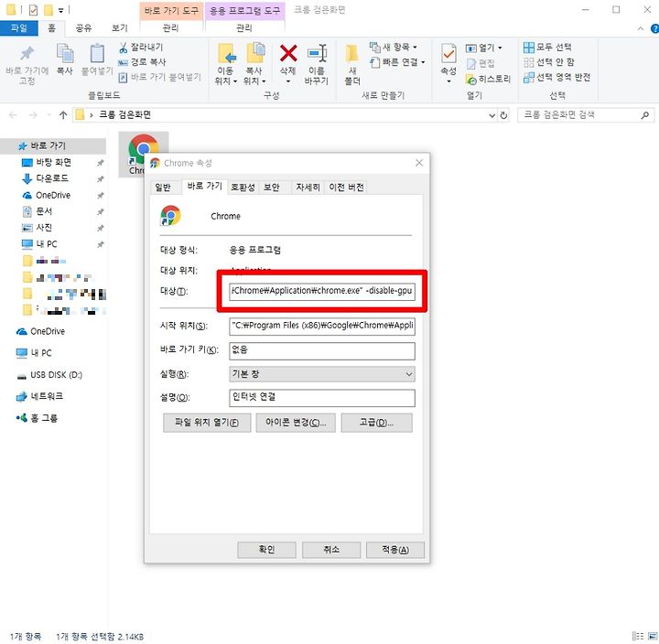Open the Move to (이동 위치) menu
The height and width of the screenshot is (644, 659).
(x=226, y=64)
